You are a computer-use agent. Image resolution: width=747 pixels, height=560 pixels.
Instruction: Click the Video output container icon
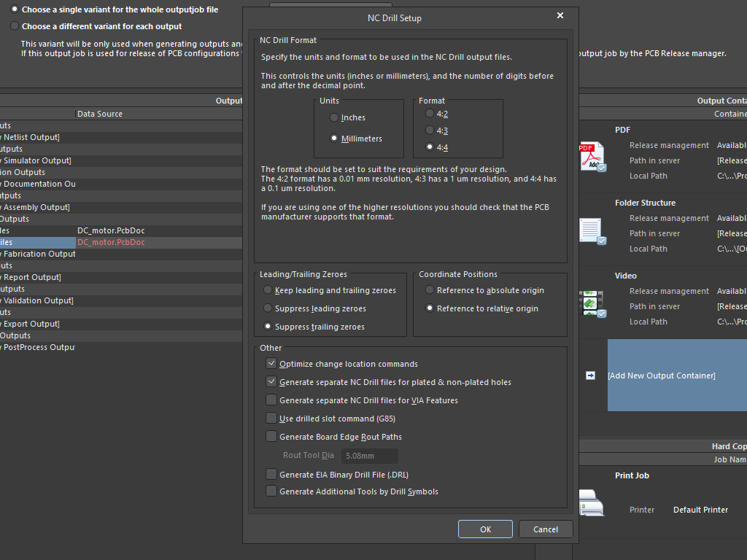click(x=592, y=304)
